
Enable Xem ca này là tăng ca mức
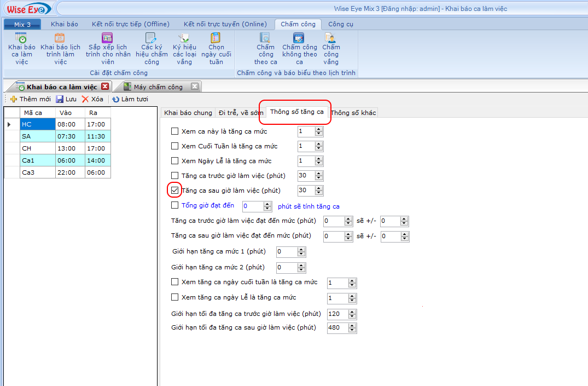(175, 131)
